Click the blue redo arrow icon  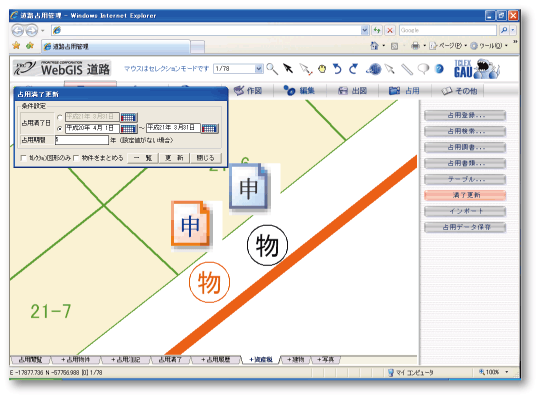[353, 69]
